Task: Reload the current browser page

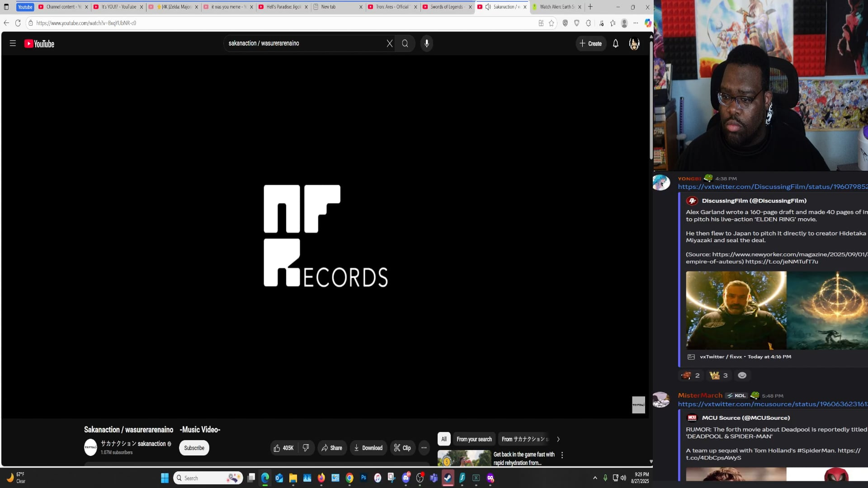Action: coord(18,23)
